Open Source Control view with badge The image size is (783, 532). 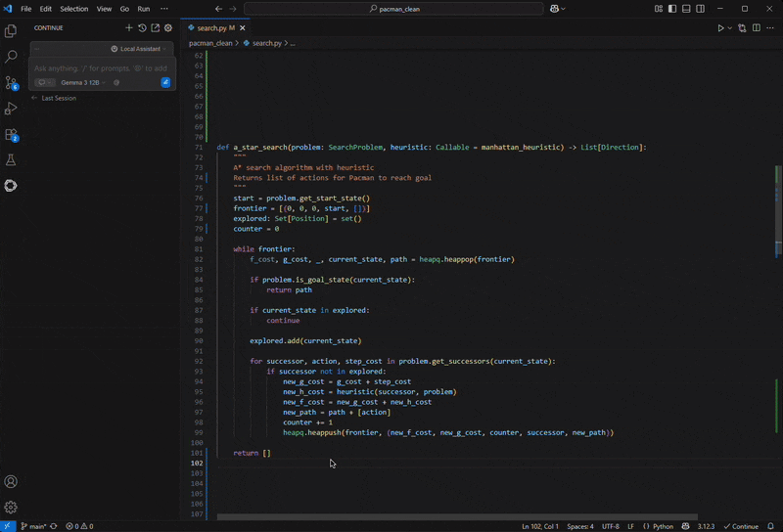point(11,83)
